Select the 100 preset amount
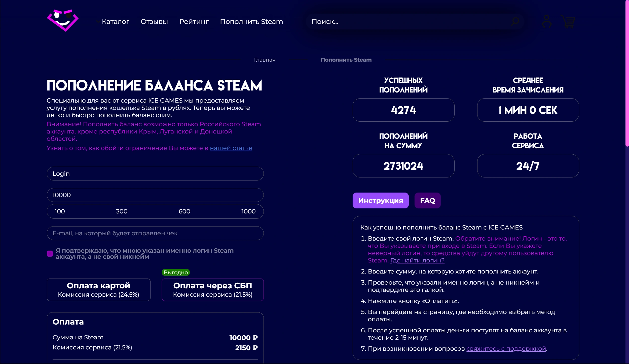Viewport: 629px width, 364px height. point(60,211)
